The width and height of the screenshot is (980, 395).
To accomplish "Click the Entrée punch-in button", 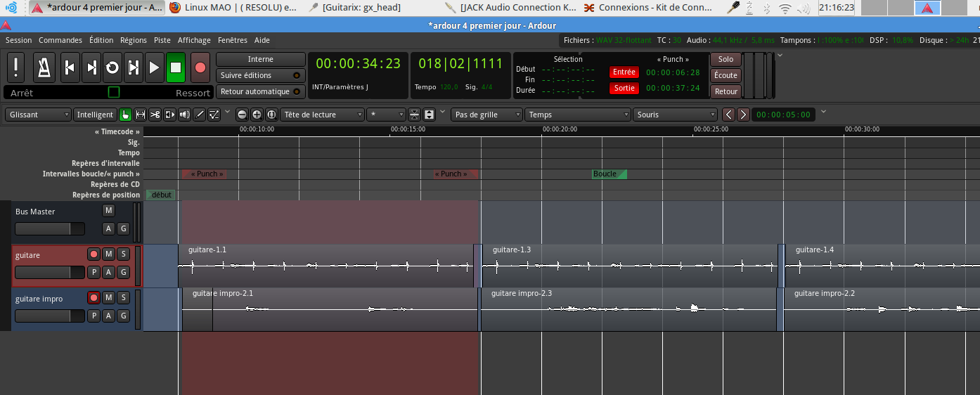I will tap(624, 72).
